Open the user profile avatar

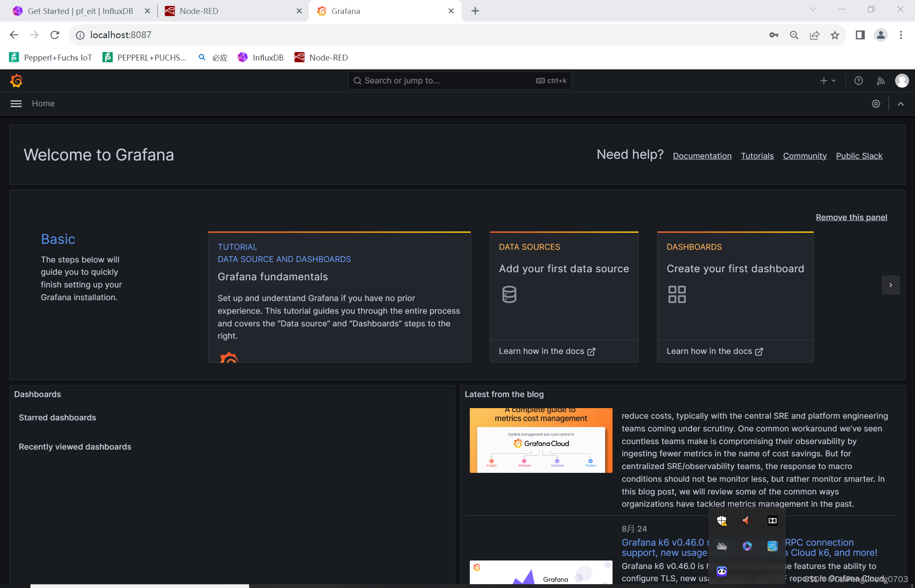coord(901,80)
